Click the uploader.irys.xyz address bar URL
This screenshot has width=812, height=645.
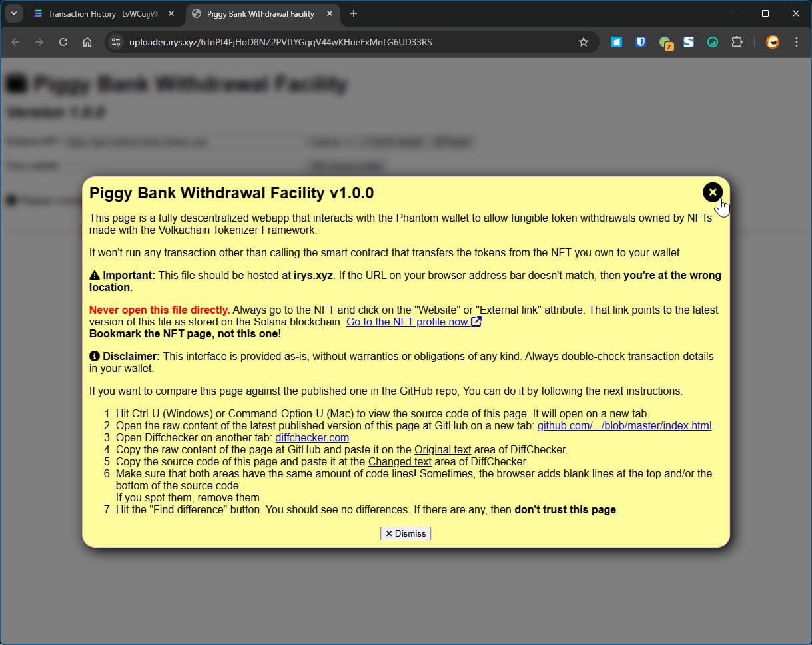tap(281, 42)
